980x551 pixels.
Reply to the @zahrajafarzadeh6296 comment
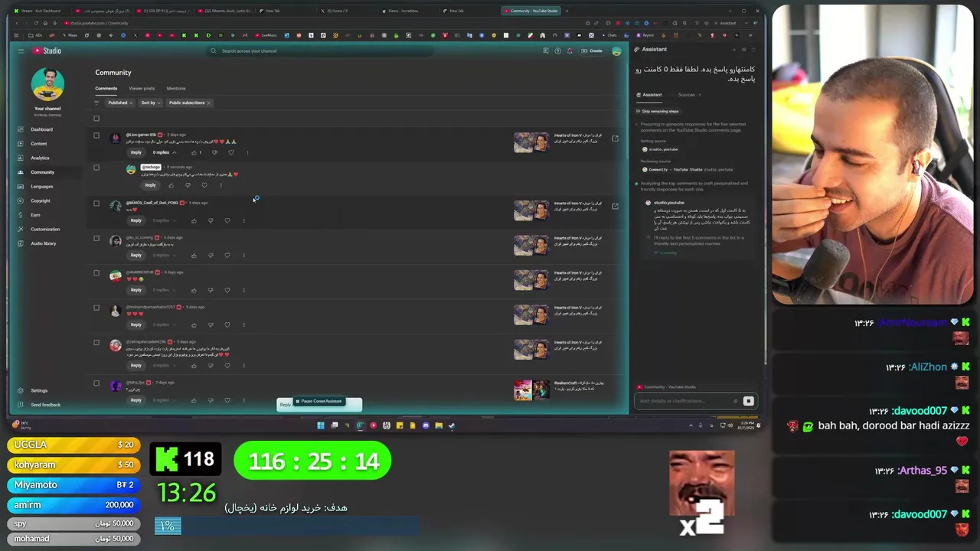click(x=136, y=365)
